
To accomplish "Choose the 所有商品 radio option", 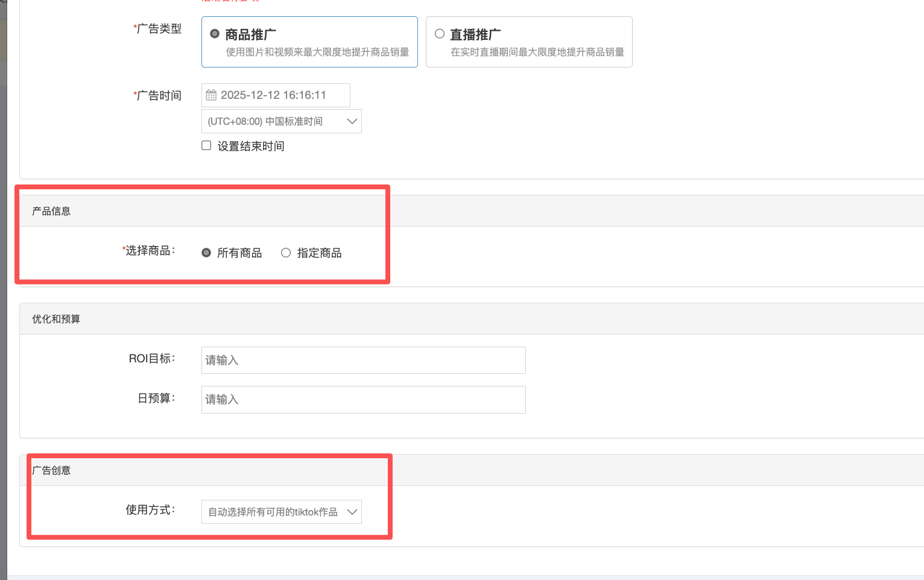I will (x=206, y=253).
